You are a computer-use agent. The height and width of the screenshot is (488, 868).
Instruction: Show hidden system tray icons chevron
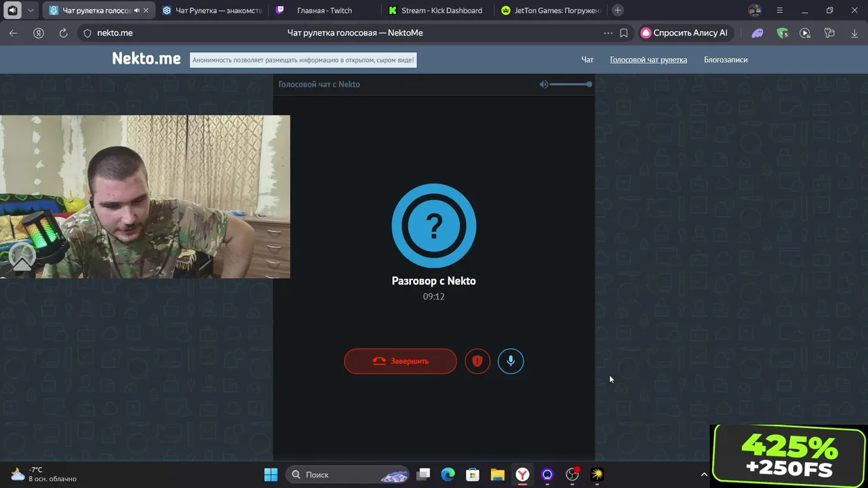point(704,474)
